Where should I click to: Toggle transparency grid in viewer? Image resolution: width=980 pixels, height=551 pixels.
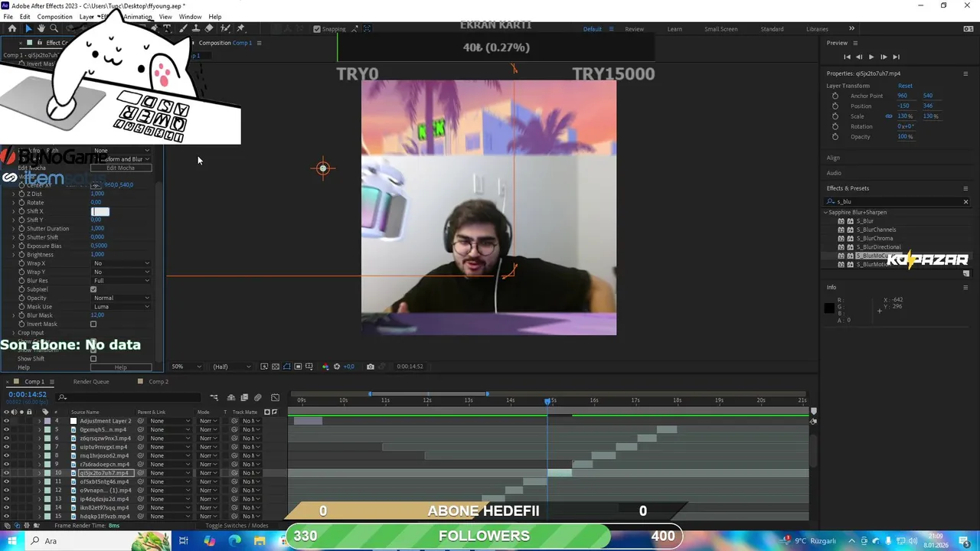[x=276, y=367]
